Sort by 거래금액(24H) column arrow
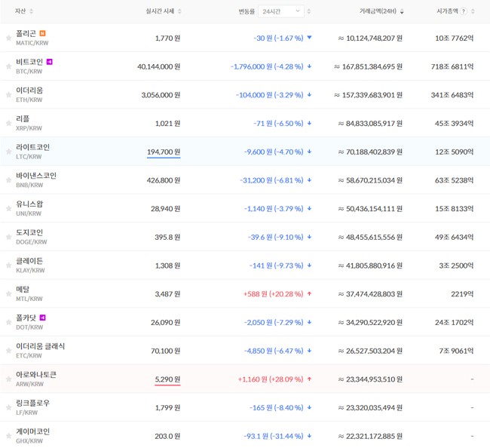Screen dimensions: 490x448 click(x=402, y=11)
